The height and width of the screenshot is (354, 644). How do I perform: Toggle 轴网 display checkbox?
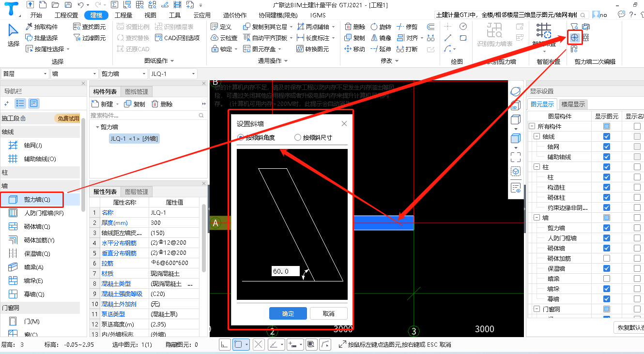[x=607, y=147]
